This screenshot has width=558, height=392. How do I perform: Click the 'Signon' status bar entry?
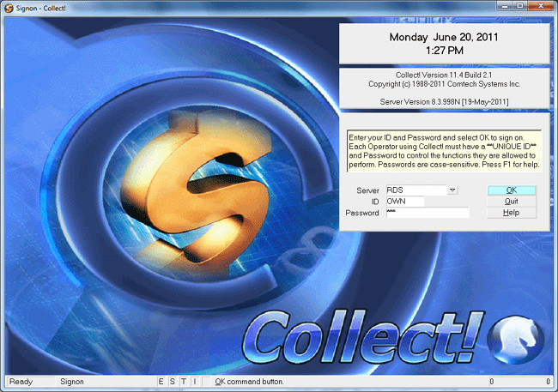pyautogui.click(x=72, y=382)
